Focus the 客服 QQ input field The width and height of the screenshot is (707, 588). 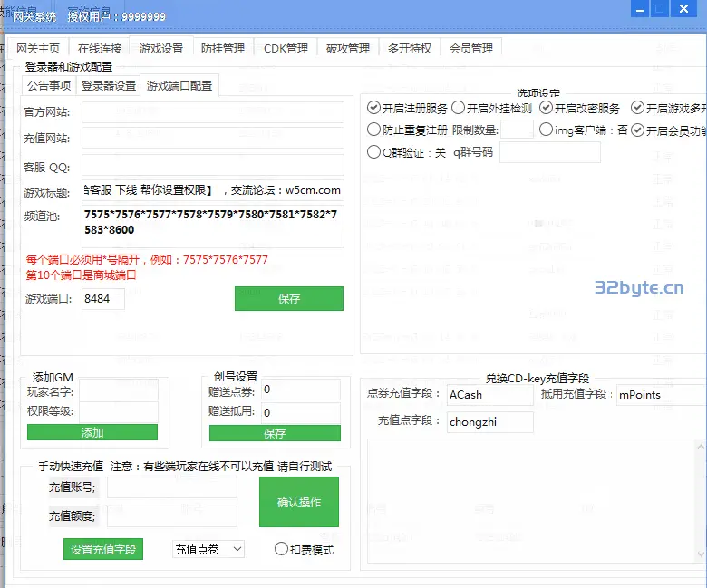(213, 165)
